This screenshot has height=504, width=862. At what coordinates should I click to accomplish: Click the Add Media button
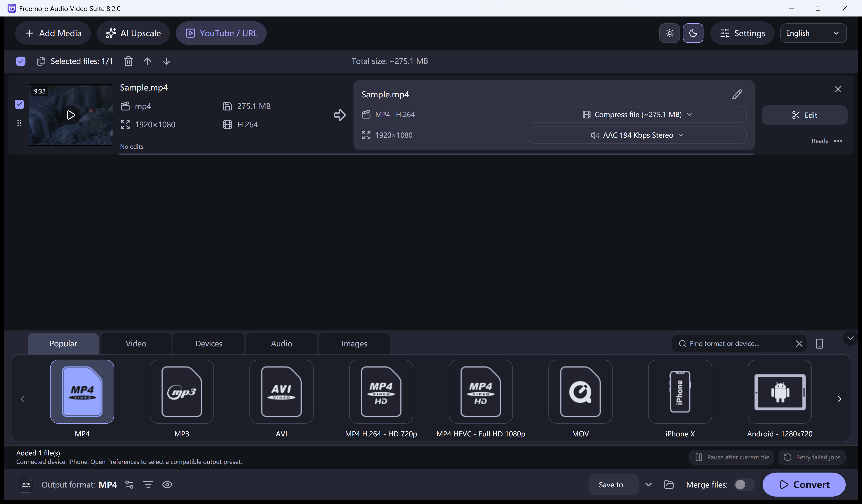(53, 33)
